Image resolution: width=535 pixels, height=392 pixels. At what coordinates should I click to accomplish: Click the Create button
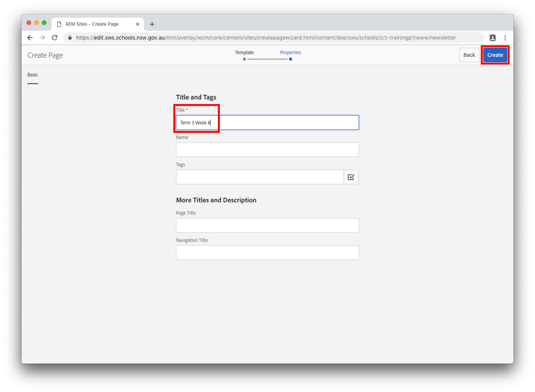coord(495,55)
